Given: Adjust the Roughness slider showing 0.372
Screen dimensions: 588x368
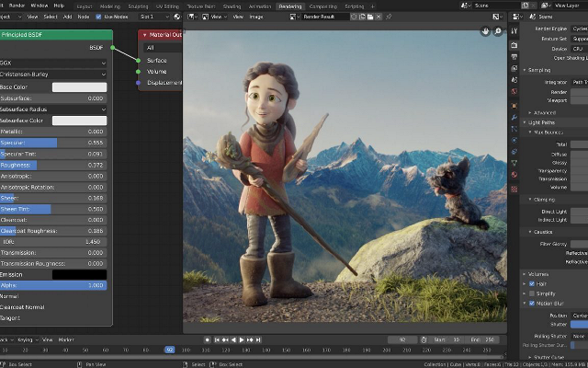Looking at the screenshot, I should (x=53, y=165).
